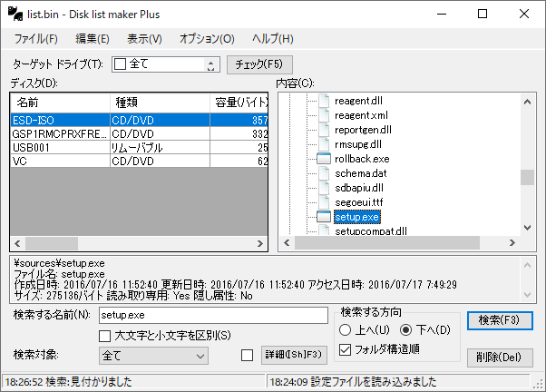Viewport: 546px width, 392px height.
Task: Click the disk list horizontal scrollbar thumb
Action: [52, 243]
